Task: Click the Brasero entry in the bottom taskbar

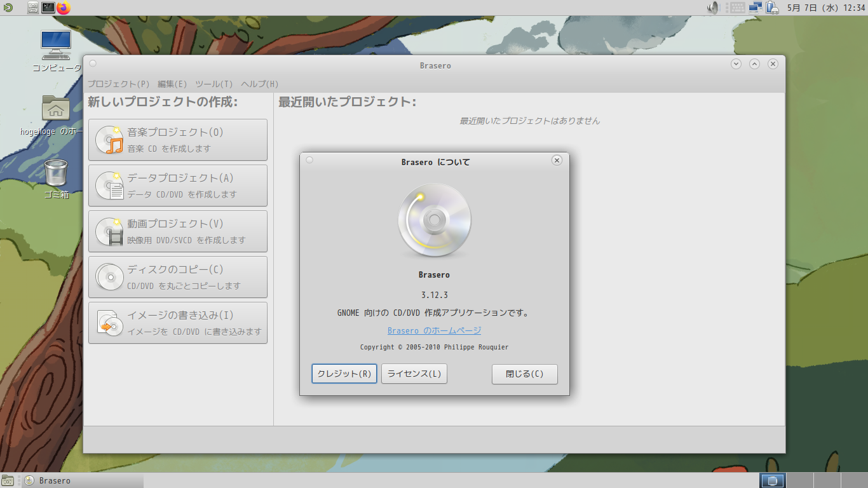Action: [81, 480]
